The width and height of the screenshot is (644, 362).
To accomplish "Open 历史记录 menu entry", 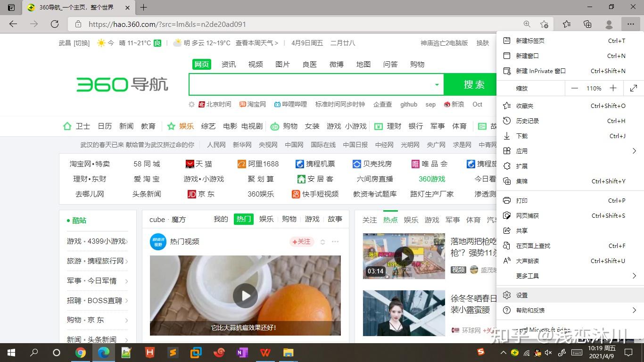I will point(570,121).
